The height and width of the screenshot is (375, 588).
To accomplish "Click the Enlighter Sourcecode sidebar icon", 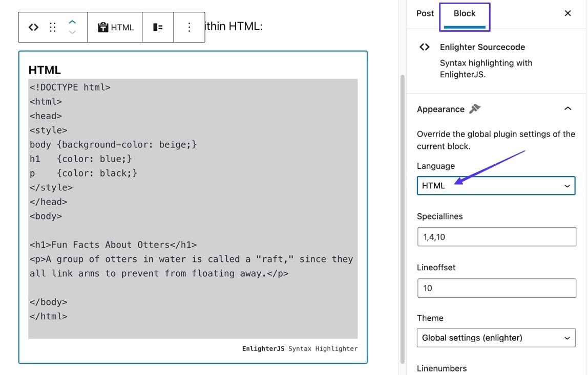I will 424,47.
